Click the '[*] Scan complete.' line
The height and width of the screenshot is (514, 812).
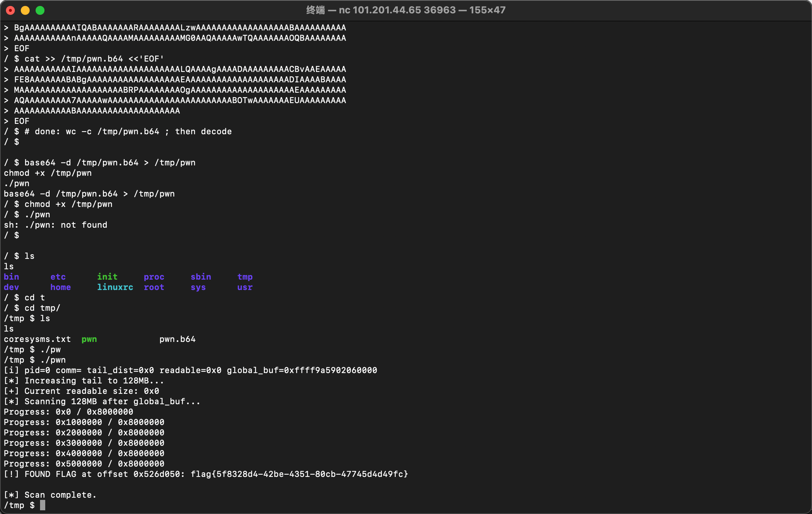tap(50, 495)
